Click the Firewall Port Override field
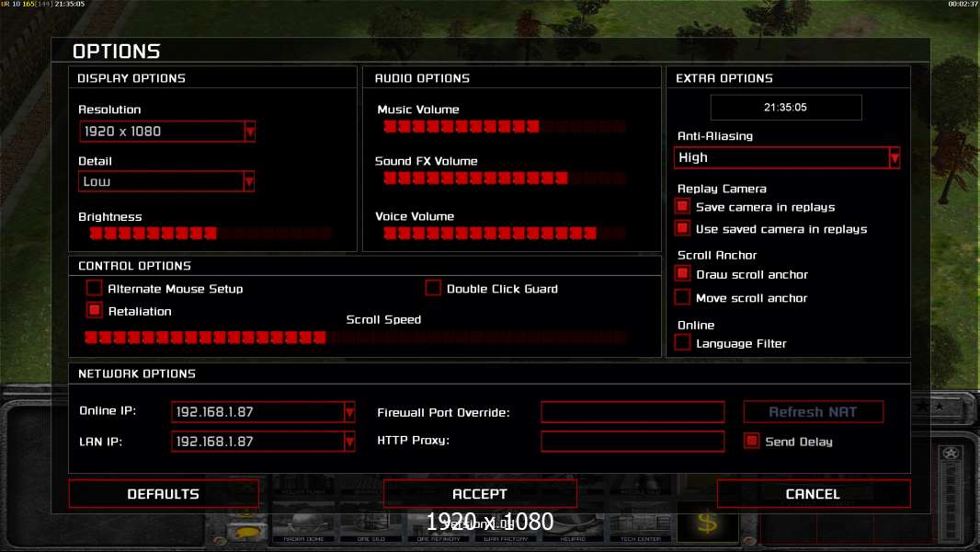Viewport: 980px width, 552px height. 632,412
